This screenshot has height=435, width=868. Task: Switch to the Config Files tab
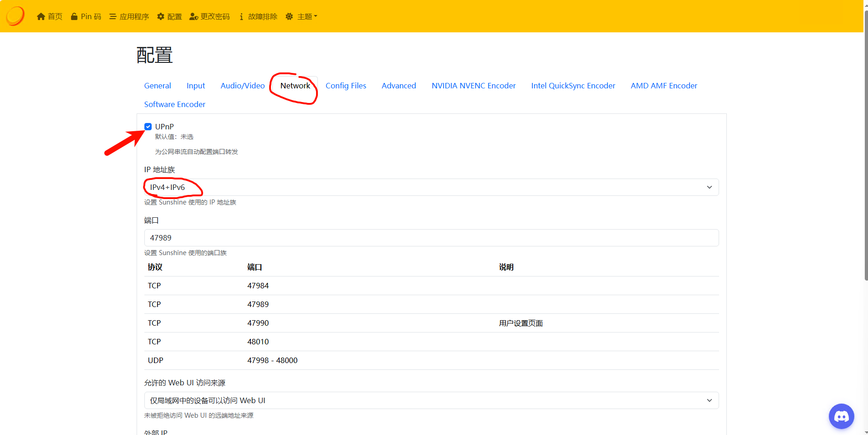pyautogui.click(x=346, y=86)
